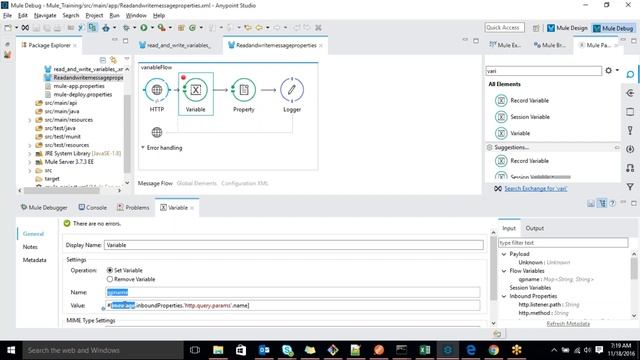Open the palette settings dropdown arrow
640x360 pixels.
pyautogui.click(x=617, y=70)
